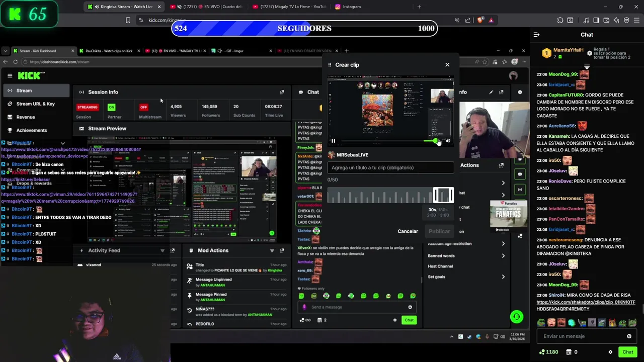Open the green headset support button
Viewport: 644px width, 362px height.
coord(516,317)
